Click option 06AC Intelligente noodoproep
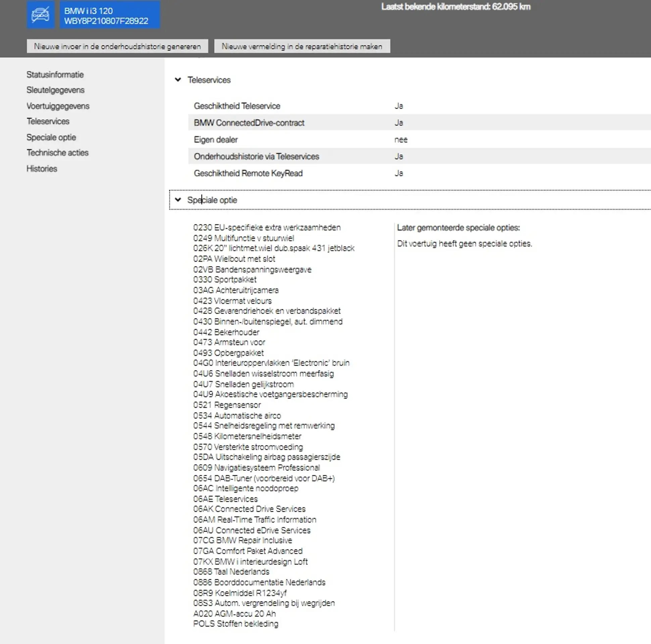Image resolution: width=651 pixels, height=644 pixels. pyautogui.click(x=246, y=488)
